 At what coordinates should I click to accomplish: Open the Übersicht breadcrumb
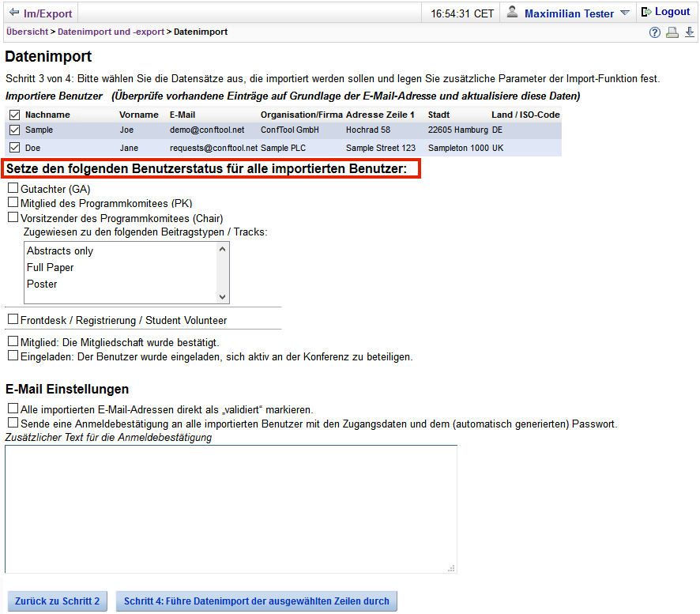[27, 32]
